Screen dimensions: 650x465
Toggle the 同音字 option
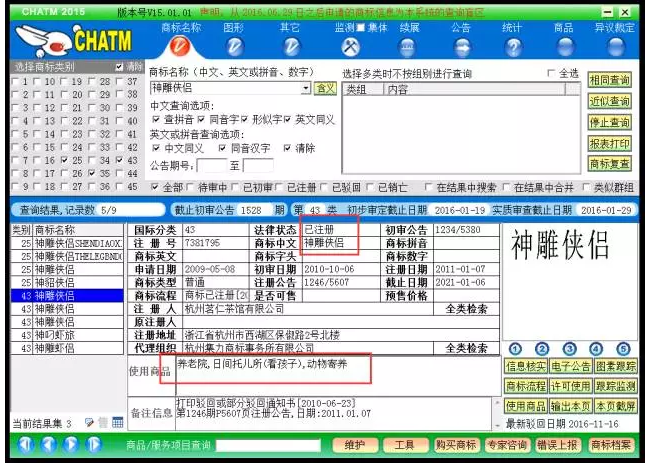click(201, 119)
